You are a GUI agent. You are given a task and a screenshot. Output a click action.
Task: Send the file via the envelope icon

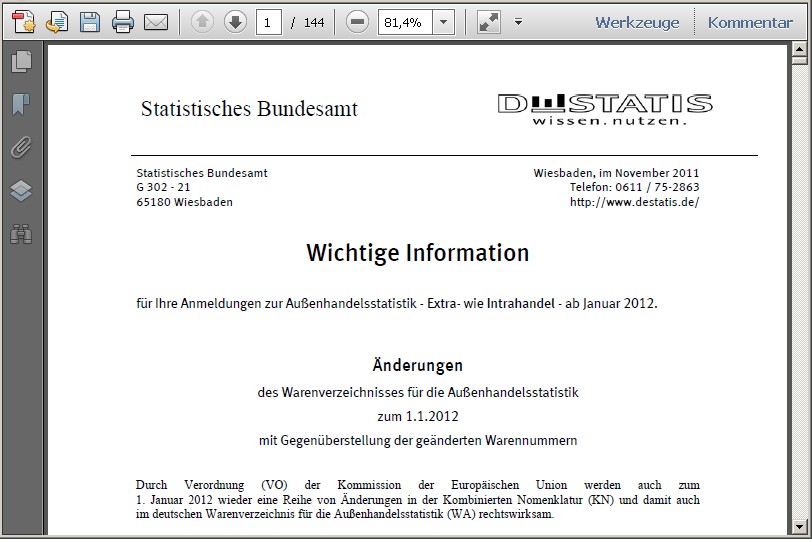(x=155, y=22)
